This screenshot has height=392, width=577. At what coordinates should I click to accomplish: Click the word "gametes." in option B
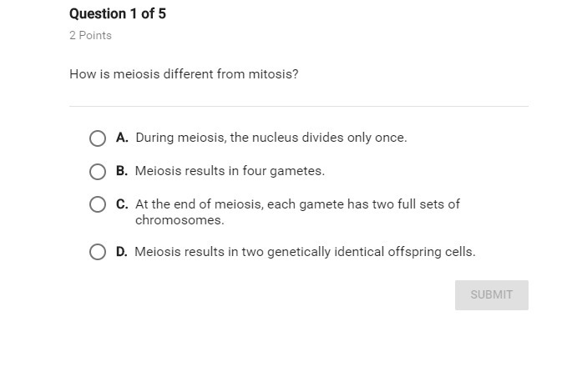tap(298, 171)
